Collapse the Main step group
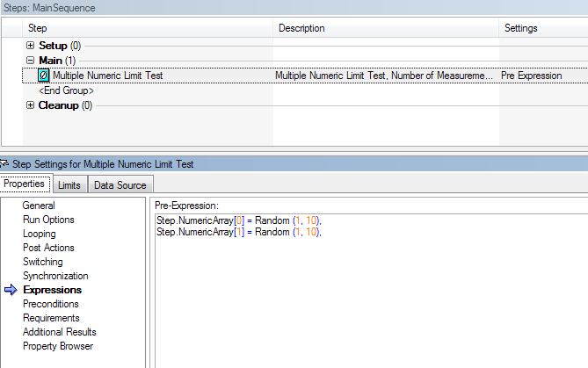Screen dimensions: 588x368 pyautogui.click(x=31, y=61)
